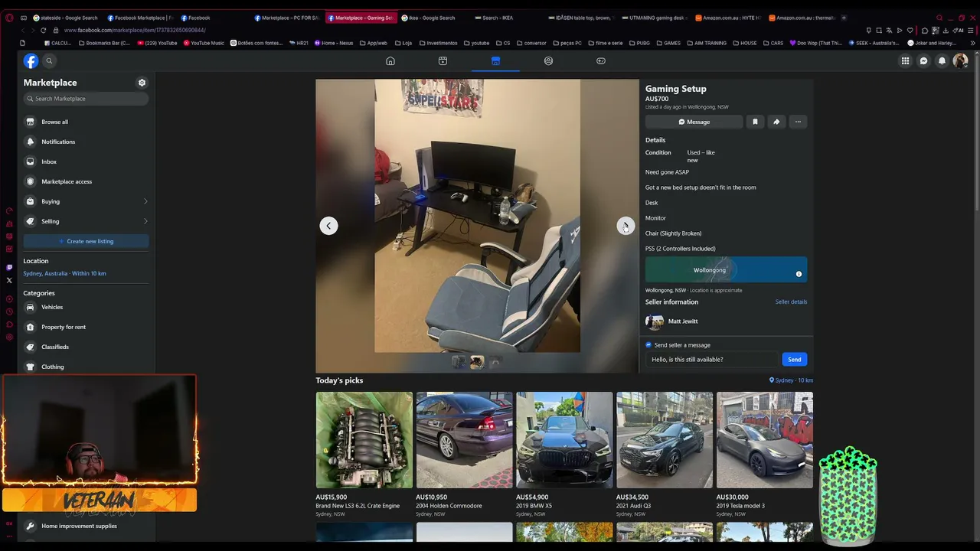Switch to the 'Marketplace – PC FOR SALE' tab

[x=286, y=18]
